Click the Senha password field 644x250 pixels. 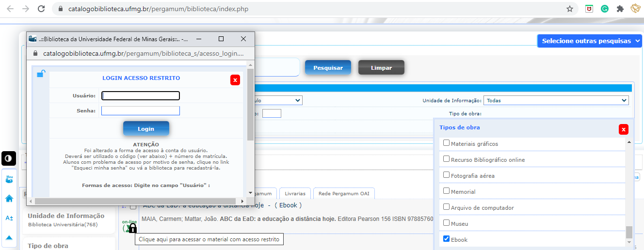pos(140,111)
